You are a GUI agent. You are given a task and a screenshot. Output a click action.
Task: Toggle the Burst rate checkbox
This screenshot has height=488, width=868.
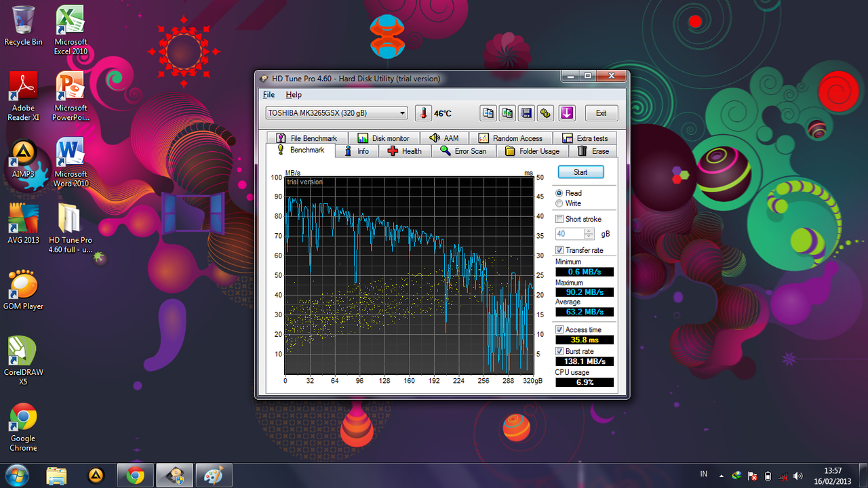[x=559, y=351]
